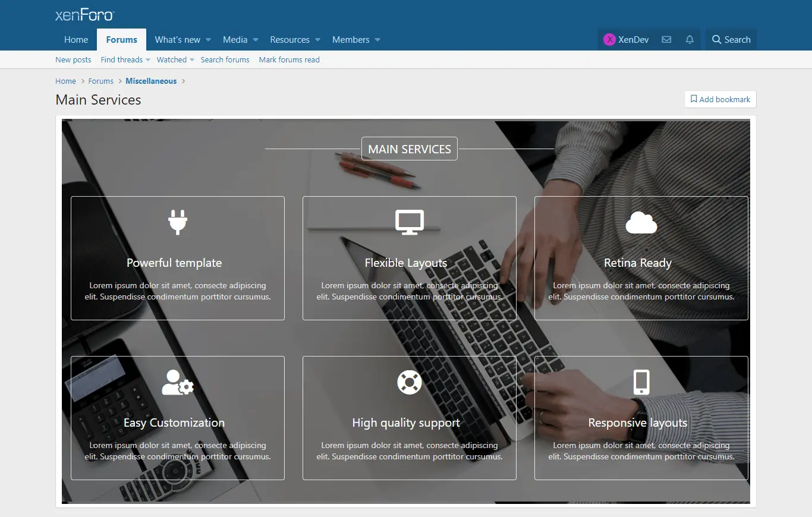Click the Miscellaneous breadcrumb link
812x517 pixels.
click(151, 81)
